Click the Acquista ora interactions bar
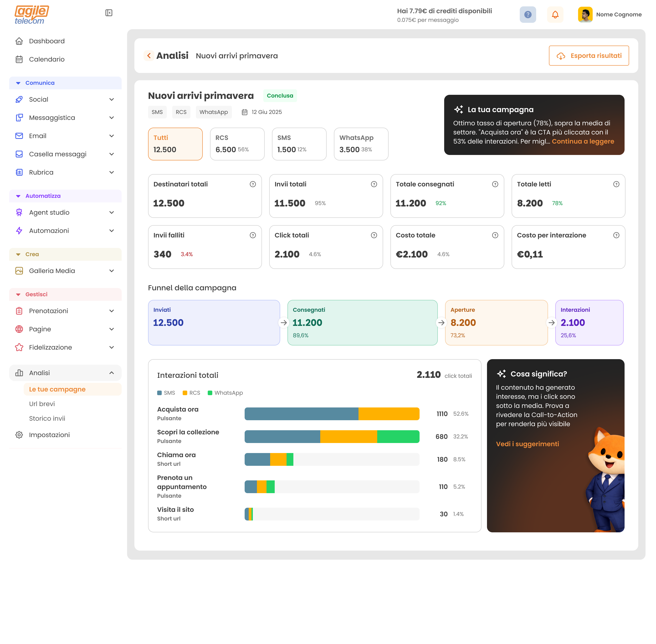 tap(331, 414)
